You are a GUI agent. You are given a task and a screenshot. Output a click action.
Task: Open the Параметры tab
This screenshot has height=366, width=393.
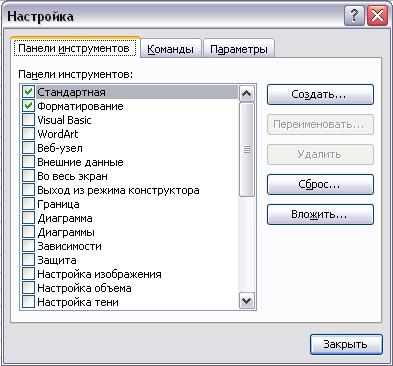click(x=239, y=49)
